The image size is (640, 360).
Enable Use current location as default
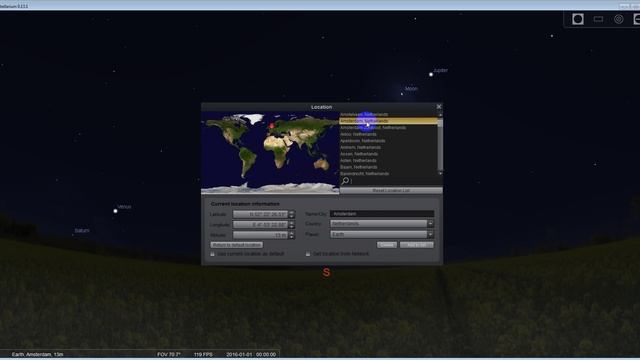(212, 254)
